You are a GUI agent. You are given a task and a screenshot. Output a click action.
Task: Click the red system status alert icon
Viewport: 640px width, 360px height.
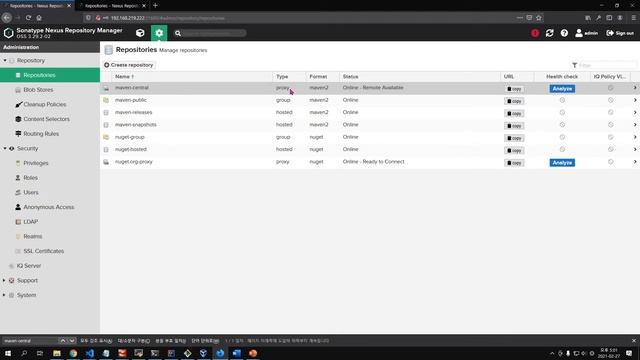535,33
